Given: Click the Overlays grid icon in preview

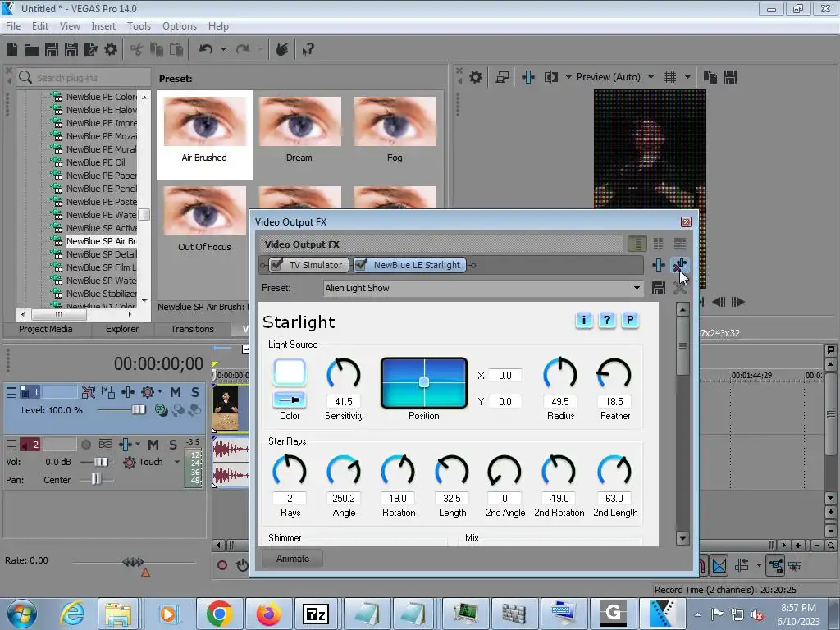Looking at the screenshot, I should point(670,77).
